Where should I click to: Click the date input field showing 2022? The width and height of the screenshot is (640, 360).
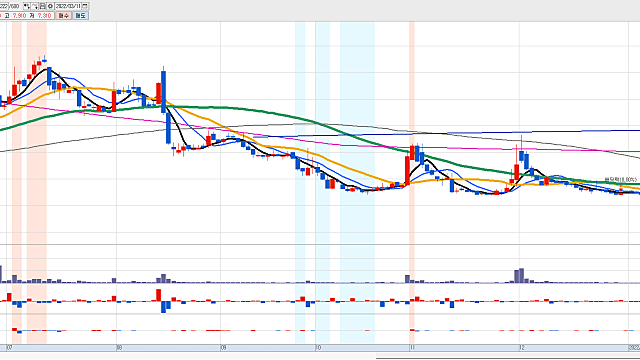(68, 6)
